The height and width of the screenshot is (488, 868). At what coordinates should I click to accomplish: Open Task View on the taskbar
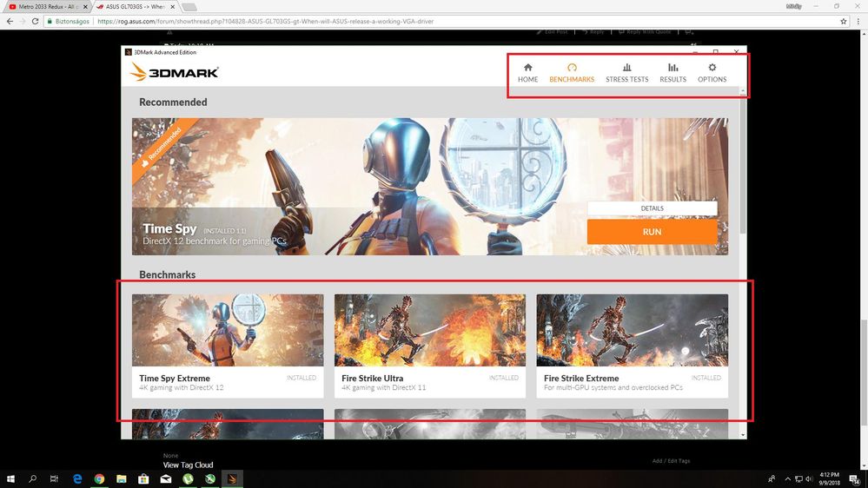click(54, 478)
